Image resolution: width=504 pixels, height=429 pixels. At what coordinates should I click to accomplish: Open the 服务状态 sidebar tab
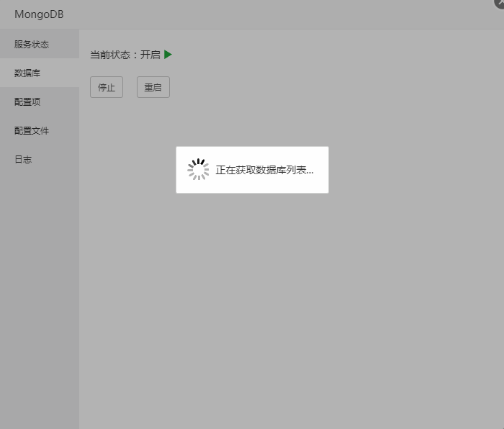pyautogui.click(x=39, y=44)
